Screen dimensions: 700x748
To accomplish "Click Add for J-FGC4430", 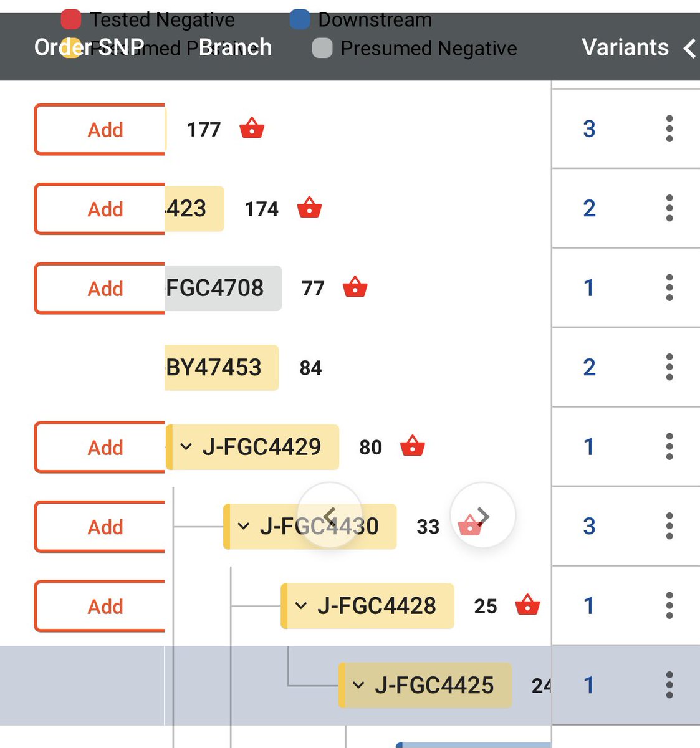I will pyautogui.click(x=100, y=527).
